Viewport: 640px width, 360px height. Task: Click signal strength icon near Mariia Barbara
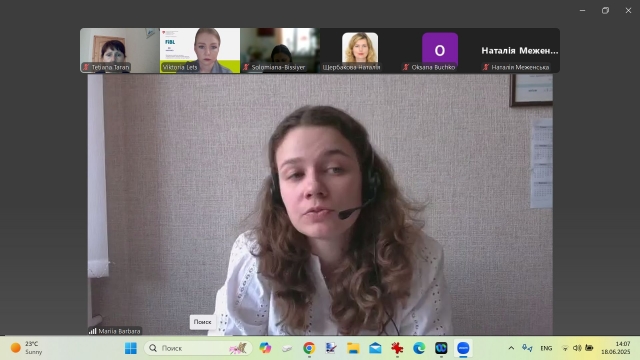[x=93, y=331]
